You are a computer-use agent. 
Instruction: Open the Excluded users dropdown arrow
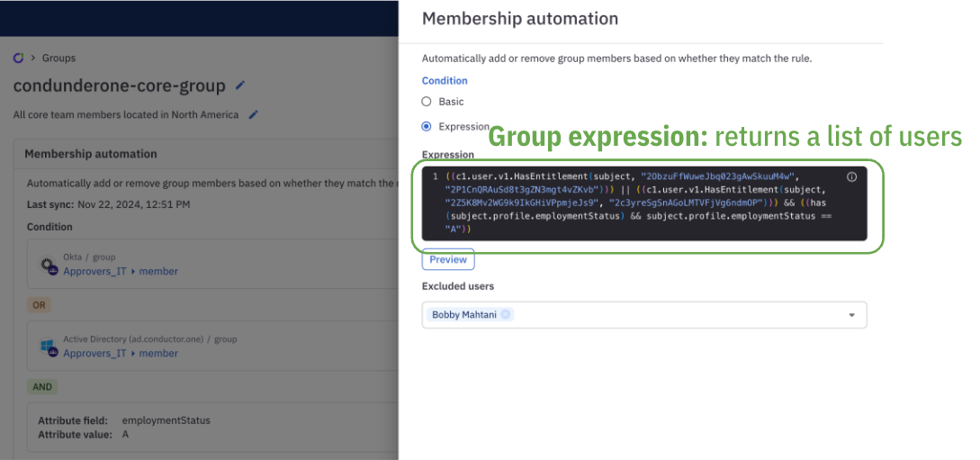851,315
